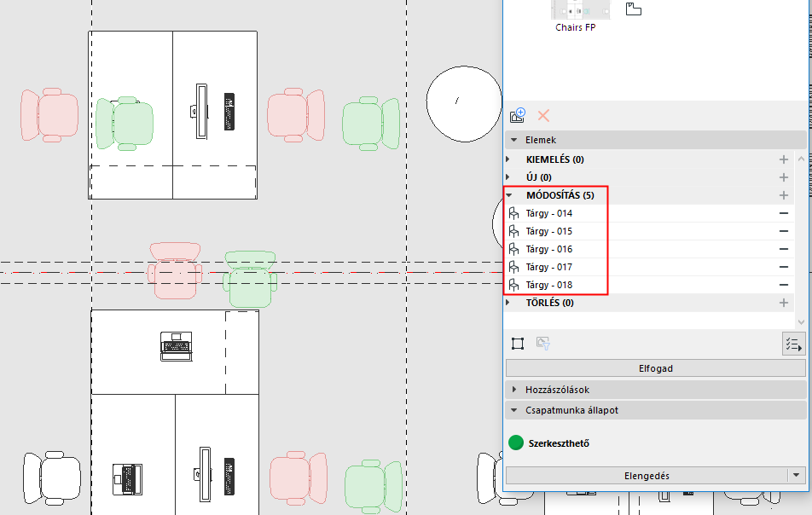812x515 pixels.
Task: Collapse the Csapatmunka állapot section
Action: click(x=513, y=410)
